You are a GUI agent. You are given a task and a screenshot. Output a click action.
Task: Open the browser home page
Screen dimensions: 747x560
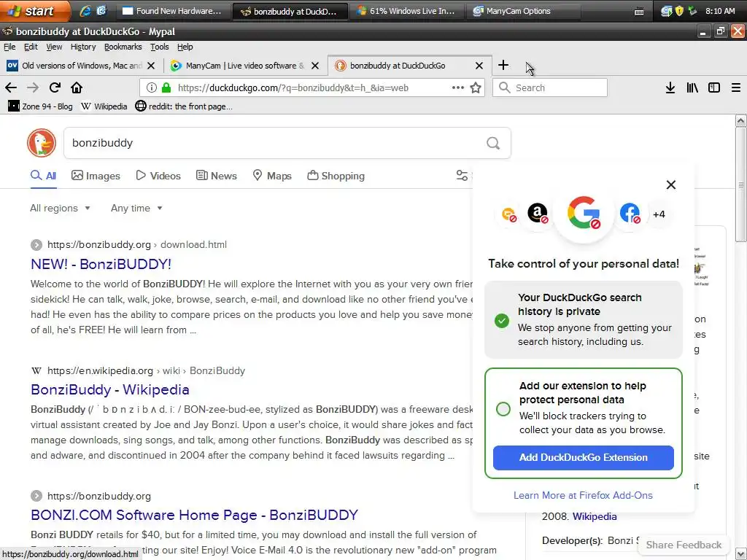pyautogui.click(x=77, y=87)
